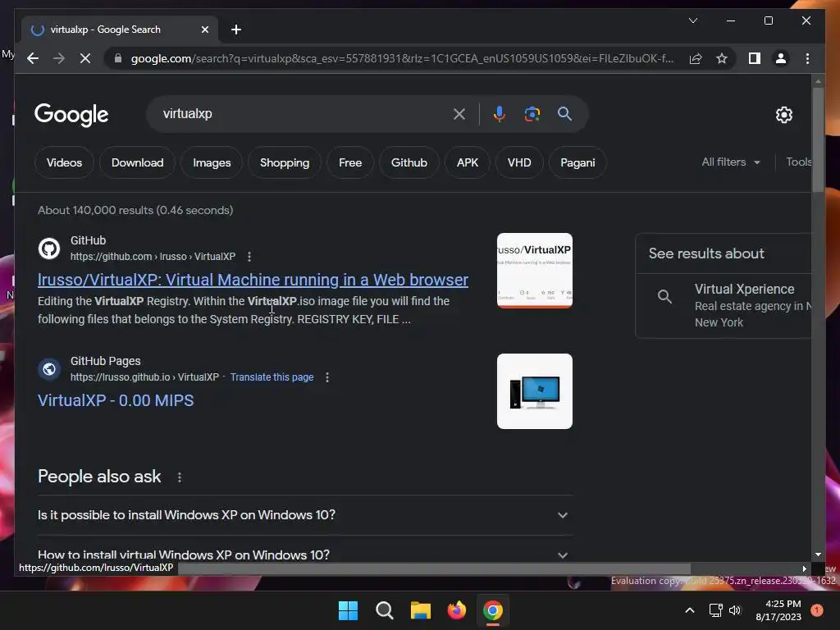Viewport: 840px width, 630px height.
Task: Clear the search box with X
Action: pos(459,113)
